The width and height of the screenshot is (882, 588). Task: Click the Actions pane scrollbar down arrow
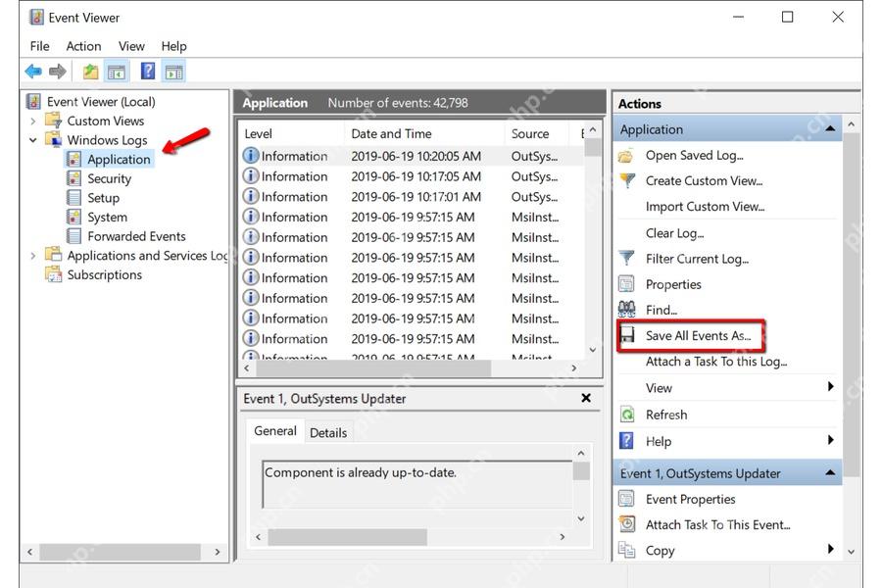[851, 552]
